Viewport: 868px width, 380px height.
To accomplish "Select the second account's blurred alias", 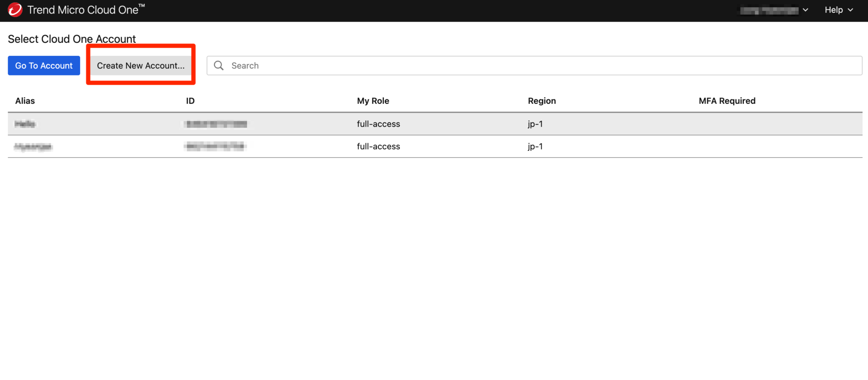I will (x=33, y=147).
